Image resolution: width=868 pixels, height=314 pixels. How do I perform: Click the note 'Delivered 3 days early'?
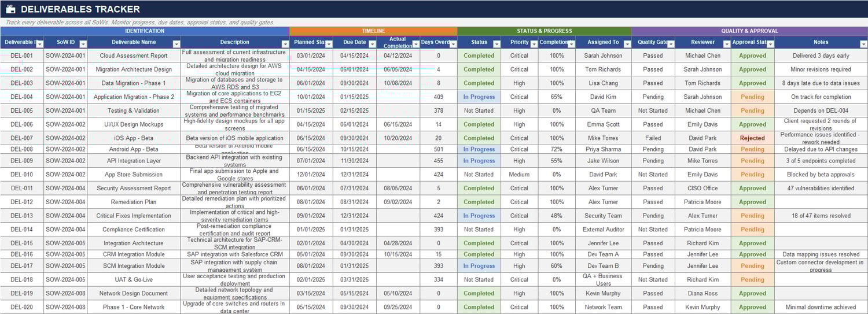coord(821,56)
